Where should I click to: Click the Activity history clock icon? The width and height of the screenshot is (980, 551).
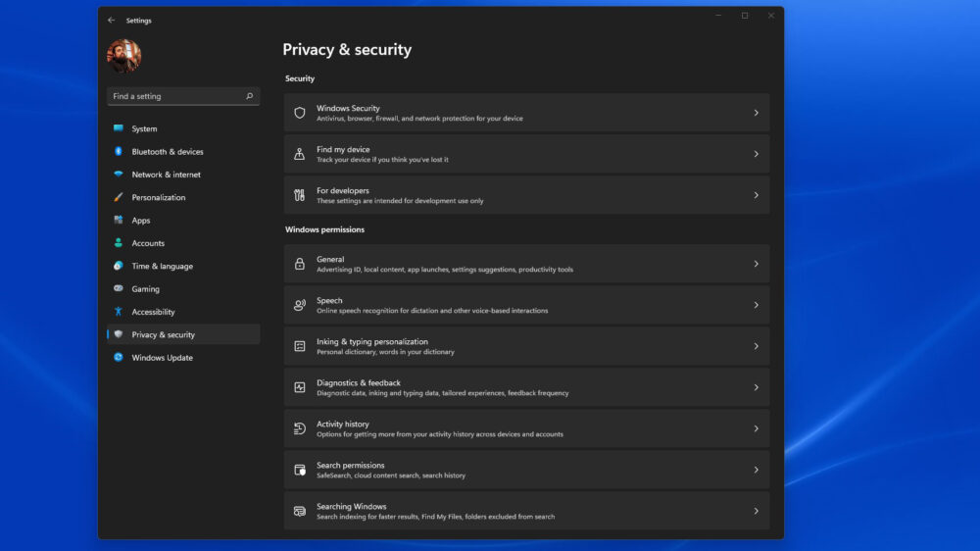(x=299, y=428)
